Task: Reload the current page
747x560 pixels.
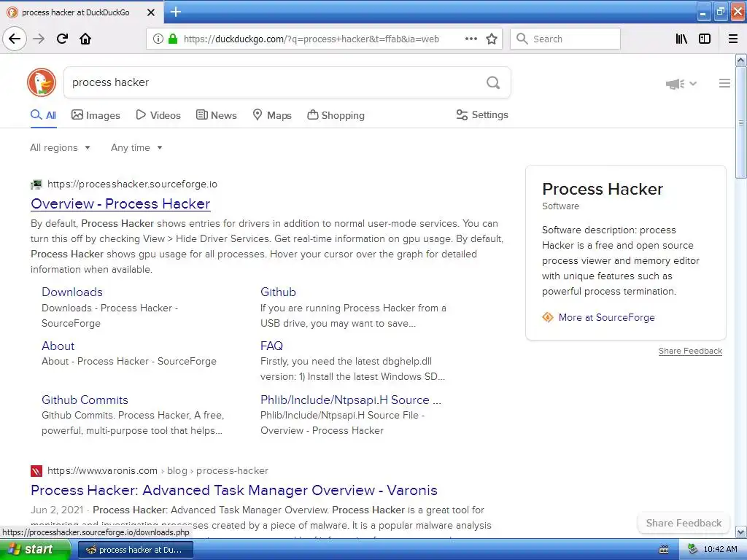Action: coord(62,39)
